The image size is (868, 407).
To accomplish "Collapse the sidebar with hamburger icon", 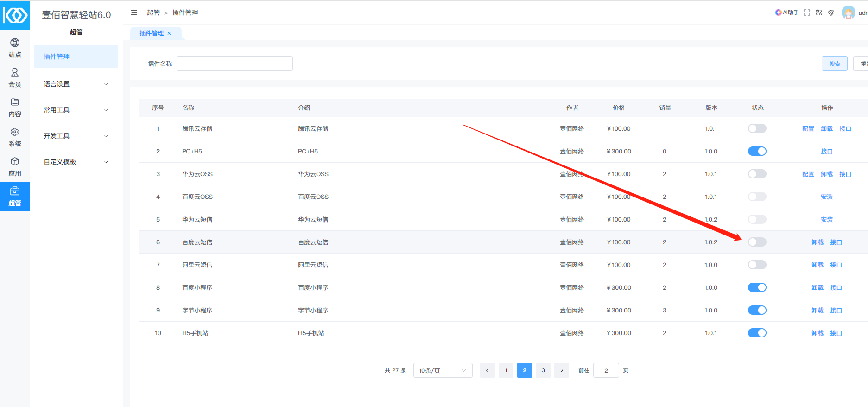I will click(134, 13).
